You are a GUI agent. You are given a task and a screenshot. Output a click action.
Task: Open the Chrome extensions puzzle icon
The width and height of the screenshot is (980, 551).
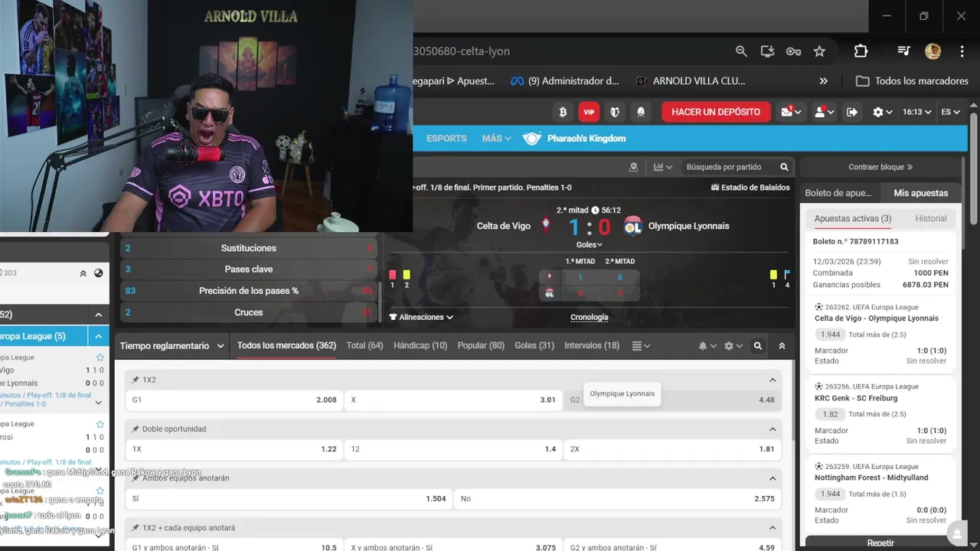pyautogui.click(x=861, y=51)
